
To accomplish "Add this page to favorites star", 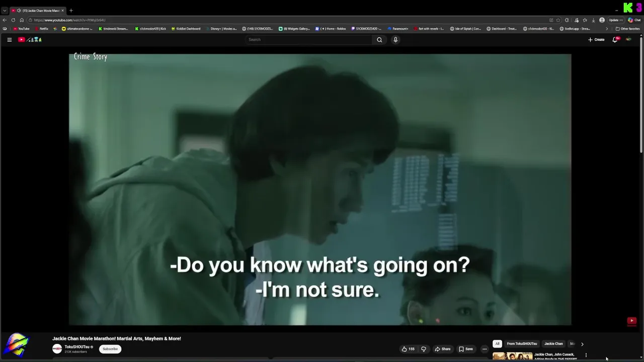I will pos(558,20).
